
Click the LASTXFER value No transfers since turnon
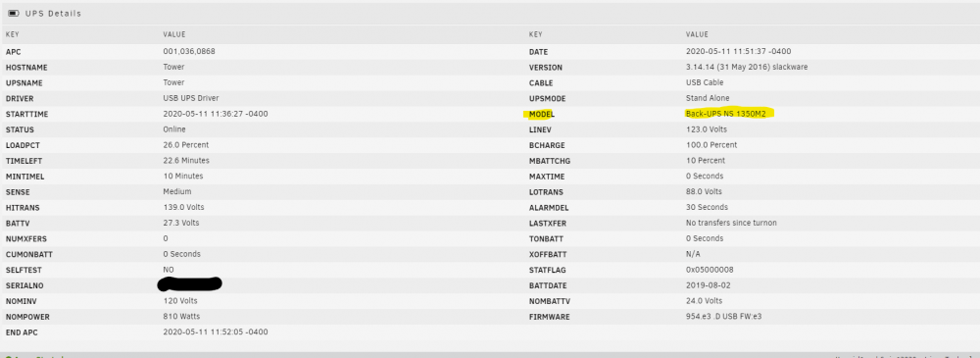[731, 223]
